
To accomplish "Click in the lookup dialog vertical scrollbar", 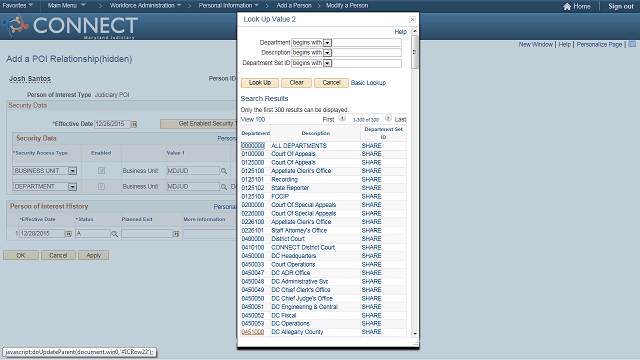I will (415, 52).
